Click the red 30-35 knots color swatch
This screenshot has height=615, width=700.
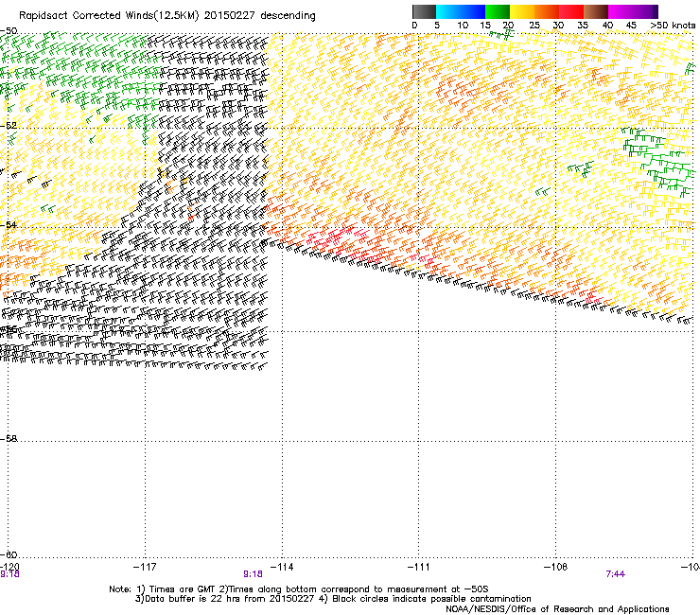tap(571, 11)
